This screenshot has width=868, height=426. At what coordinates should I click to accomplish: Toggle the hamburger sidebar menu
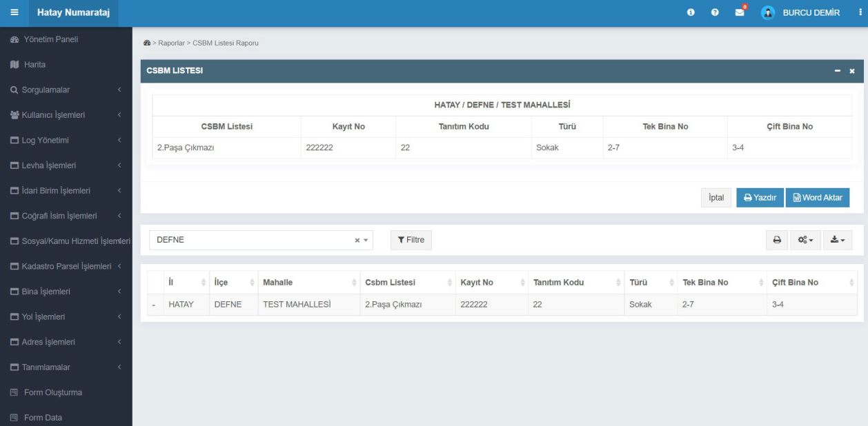[x=14, y=14]
